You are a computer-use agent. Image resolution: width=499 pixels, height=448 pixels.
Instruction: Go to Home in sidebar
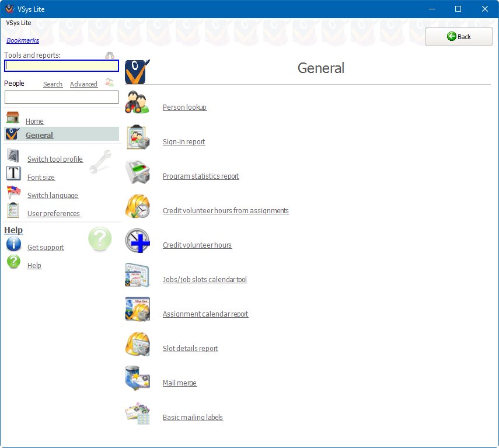pyautogui.click(x=34, y=121)
